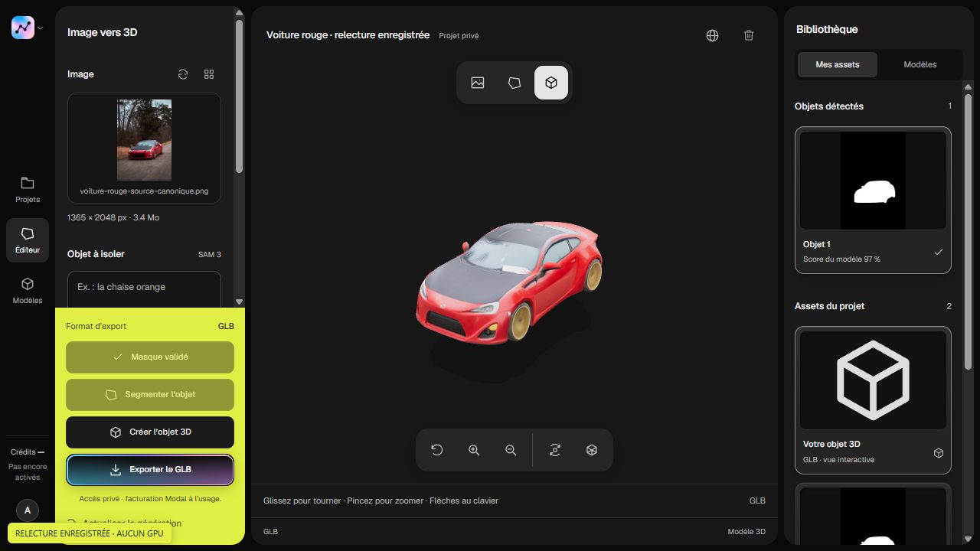Open the GLB export format selector
The image size is (980, 551).
tap(226, 326)
